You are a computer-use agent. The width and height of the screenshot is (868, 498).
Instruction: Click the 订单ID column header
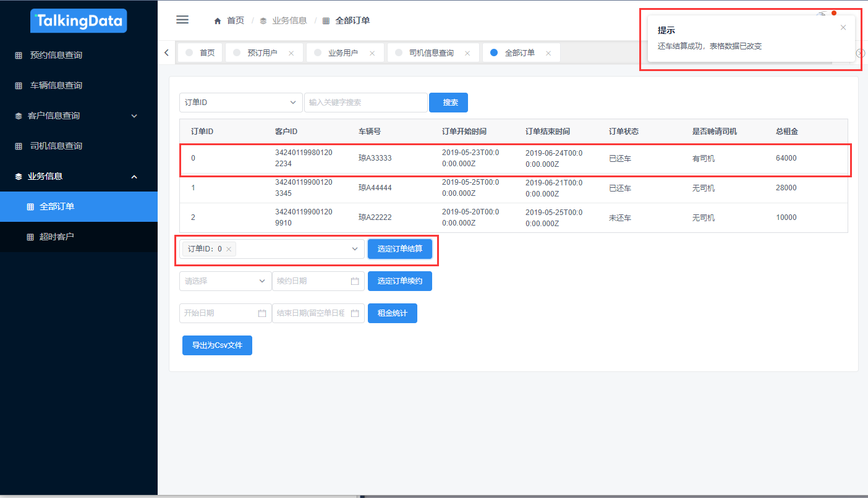202,132
